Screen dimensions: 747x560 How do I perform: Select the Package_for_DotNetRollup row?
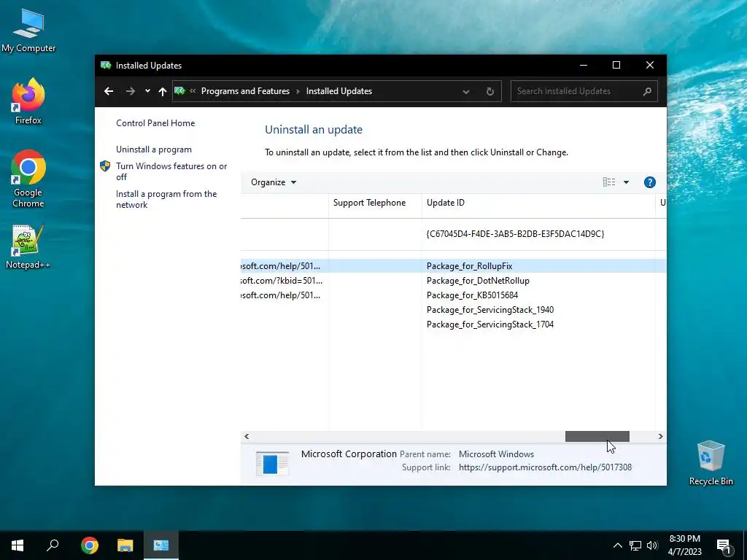click(453, 281)
